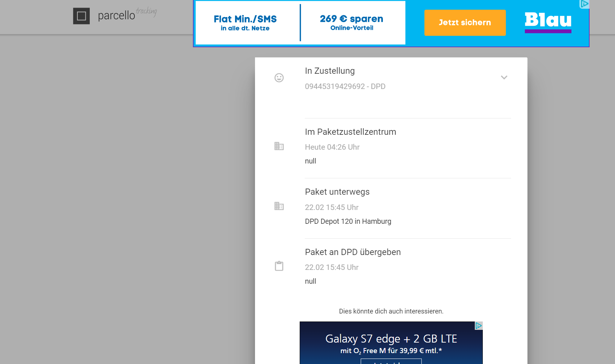Click the Paket an DPD übergeben status entry
The height and width of the screenshot is (364, 615).
353,252
